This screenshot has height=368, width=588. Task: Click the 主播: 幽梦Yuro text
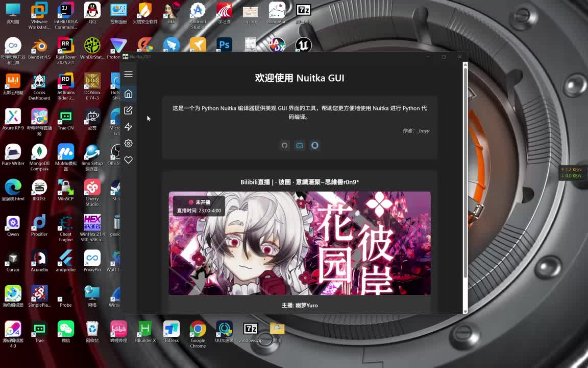coord(300,305)
